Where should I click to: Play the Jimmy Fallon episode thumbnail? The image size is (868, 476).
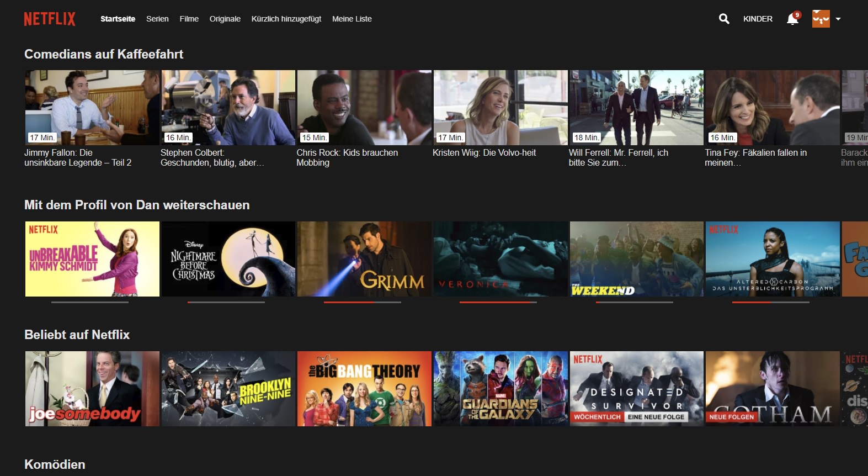click(92, 108)
